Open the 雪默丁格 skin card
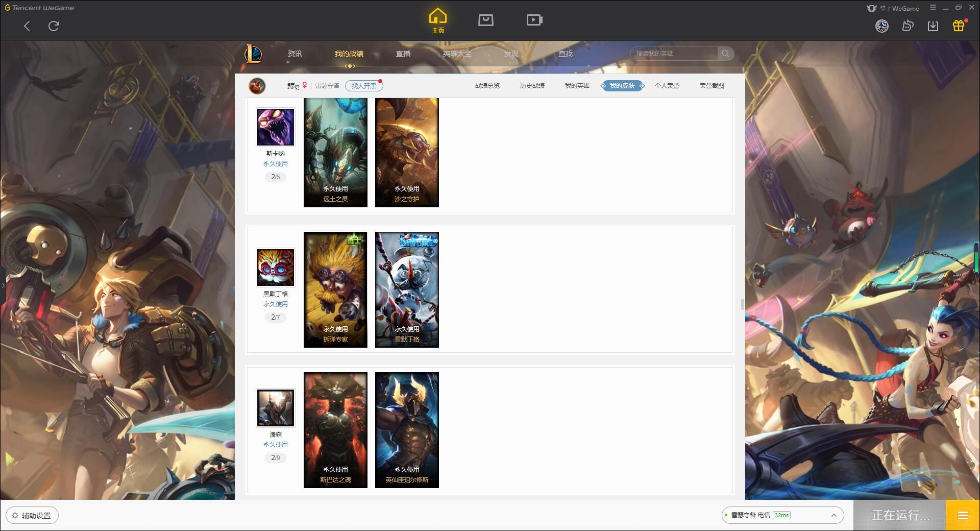This screenshot has width=980, height=531. click(407, 289)
